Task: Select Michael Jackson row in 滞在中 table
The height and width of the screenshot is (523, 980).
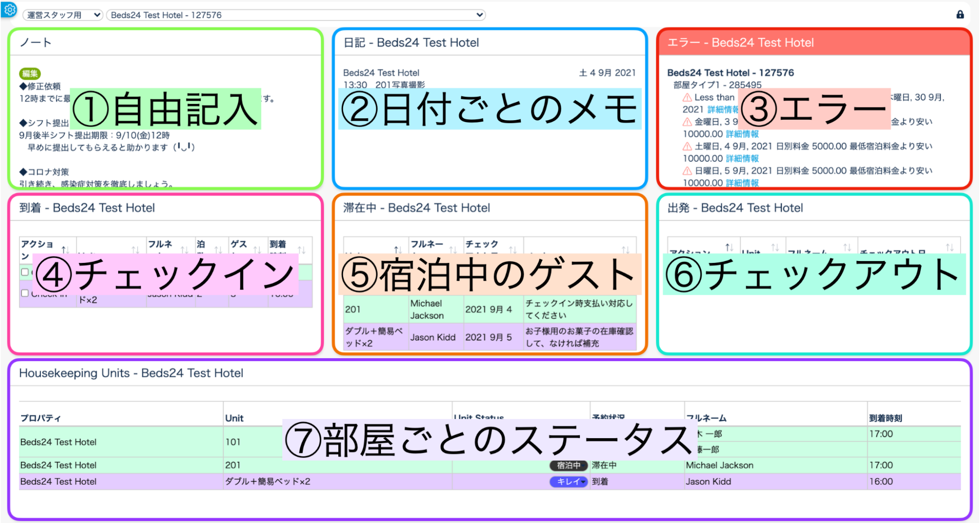Action: 427,310
